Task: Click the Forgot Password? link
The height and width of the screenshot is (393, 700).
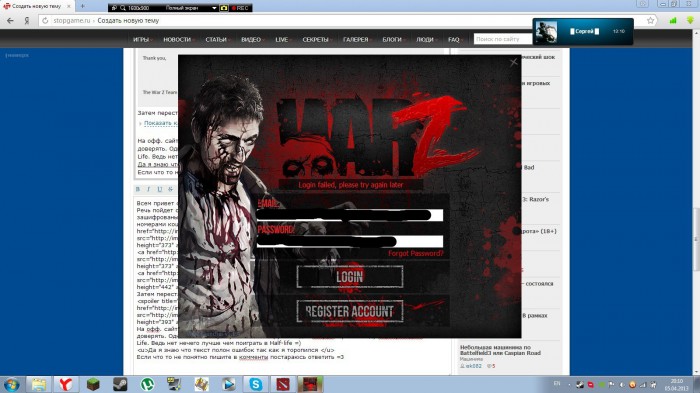Action: [416, 253]
